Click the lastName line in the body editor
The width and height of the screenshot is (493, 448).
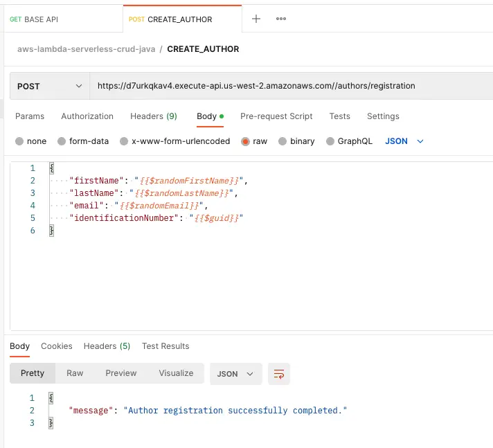click(154, 193)
